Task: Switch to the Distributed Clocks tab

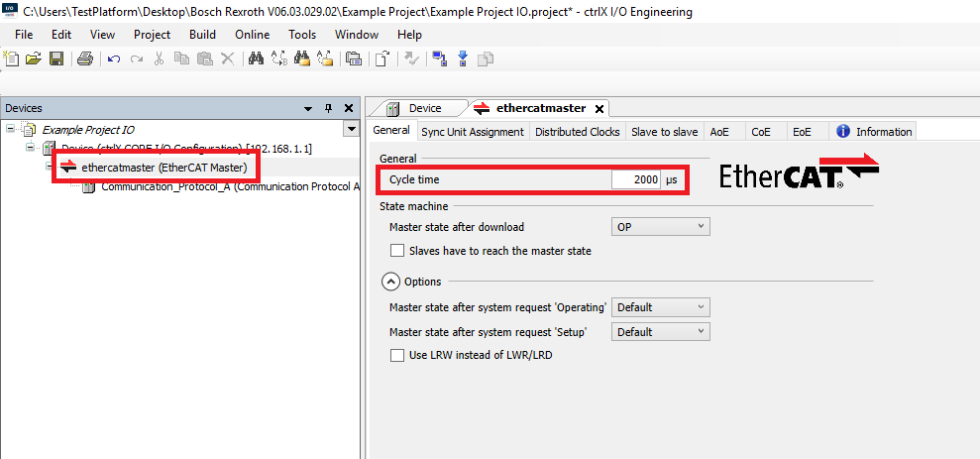Action: [x=577, y=132]
